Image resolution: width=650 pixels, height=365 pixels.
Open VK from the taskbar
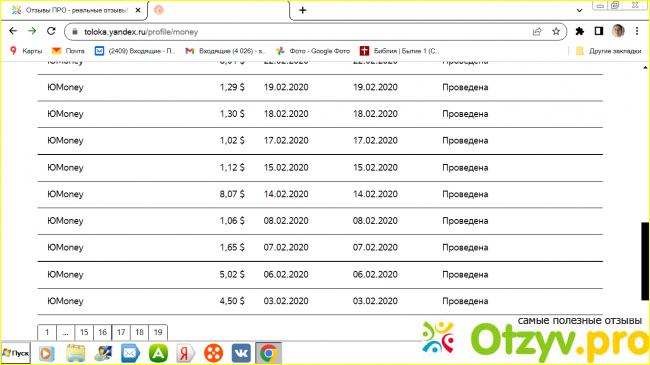point(241,353)
